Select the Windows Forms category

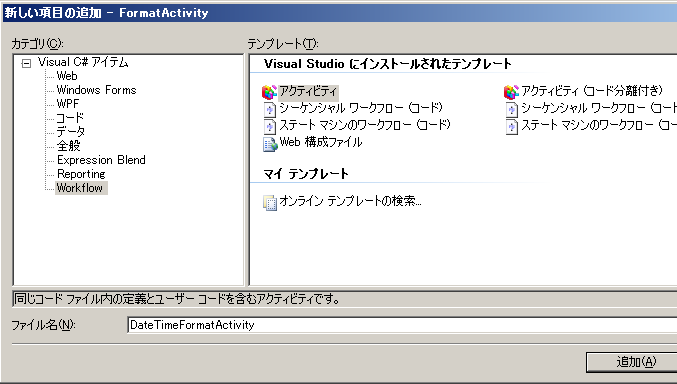[96, 90]
